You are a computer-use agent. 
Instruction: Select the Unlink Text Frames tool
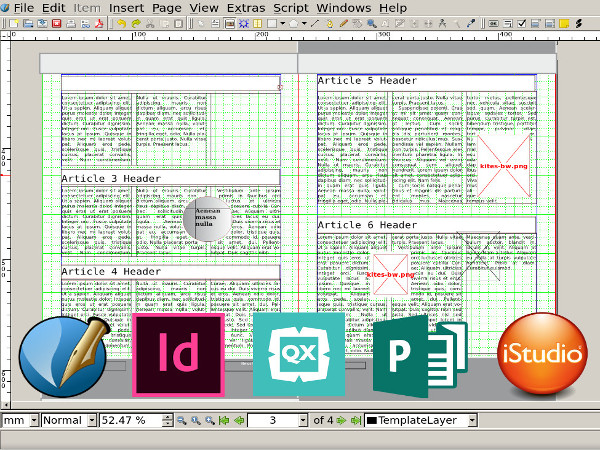428,24
